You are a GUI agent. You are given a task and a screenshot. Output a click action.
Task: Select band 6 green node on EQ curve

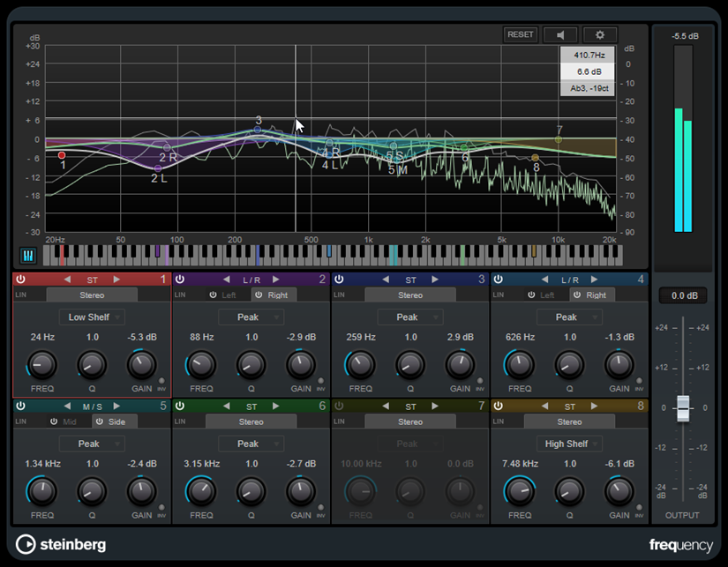[x=464, y=148]
